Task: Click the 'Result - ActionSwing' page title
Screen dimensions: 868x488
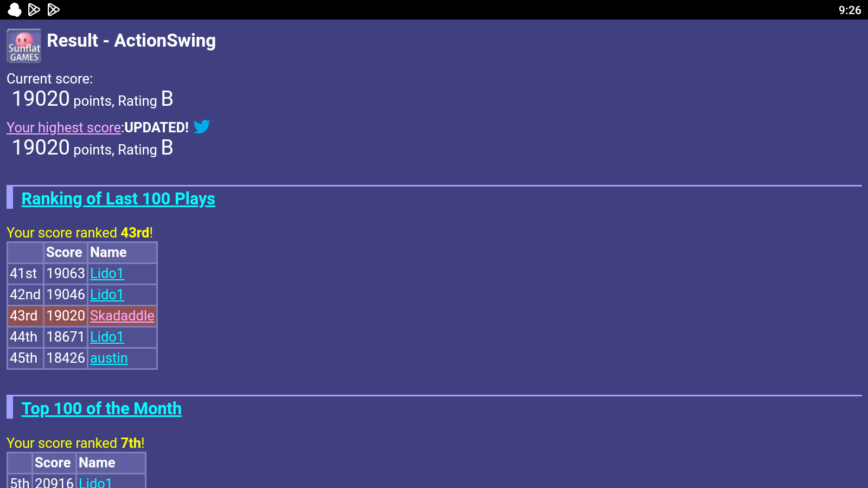Action: (131, 40)
